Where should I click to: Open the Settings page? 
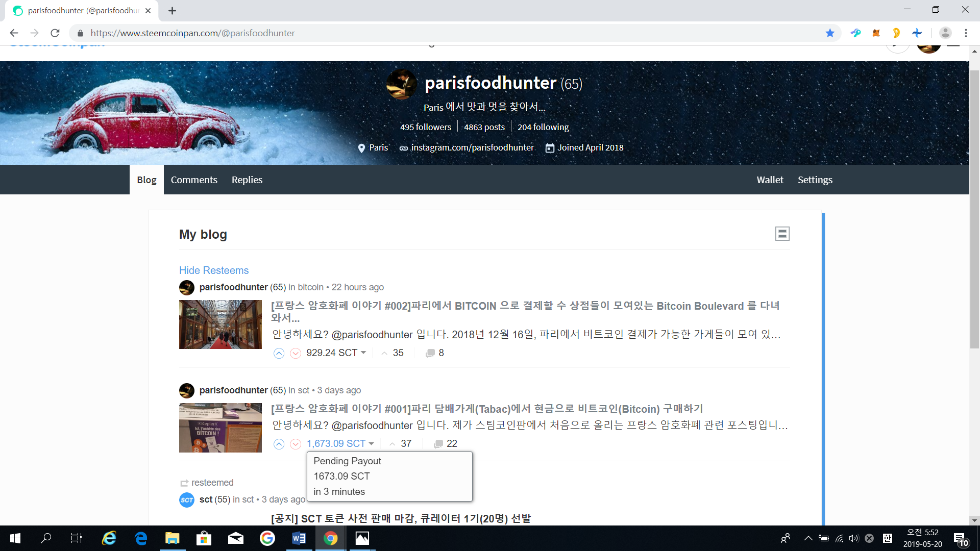pyautogui.click(x=815, y=180)
